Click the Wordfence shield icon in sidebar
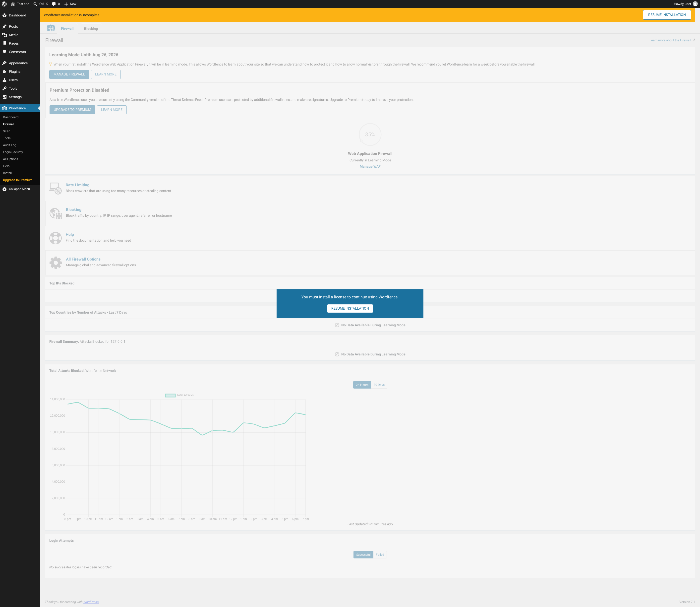 [x=4, y=108]
